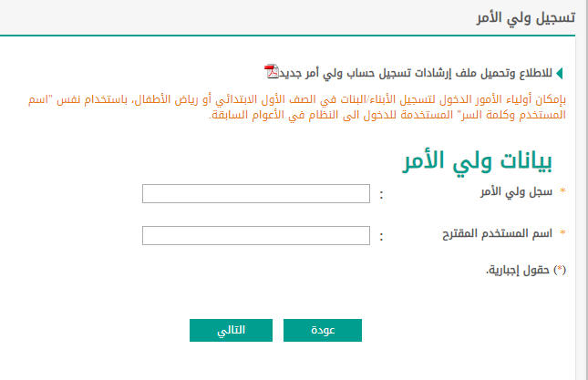Click the اسم المستخدم المقترح label text

tap(497, 234)
